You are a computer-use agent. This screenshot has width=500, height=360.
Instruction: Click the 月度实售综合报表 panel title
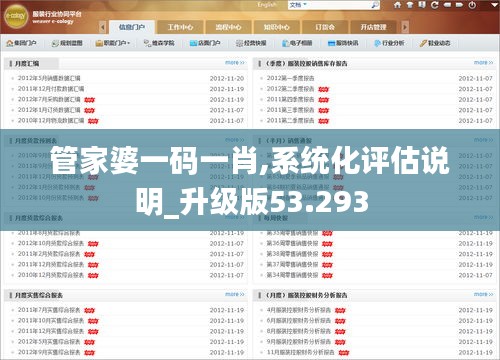[x=39, y=295]
